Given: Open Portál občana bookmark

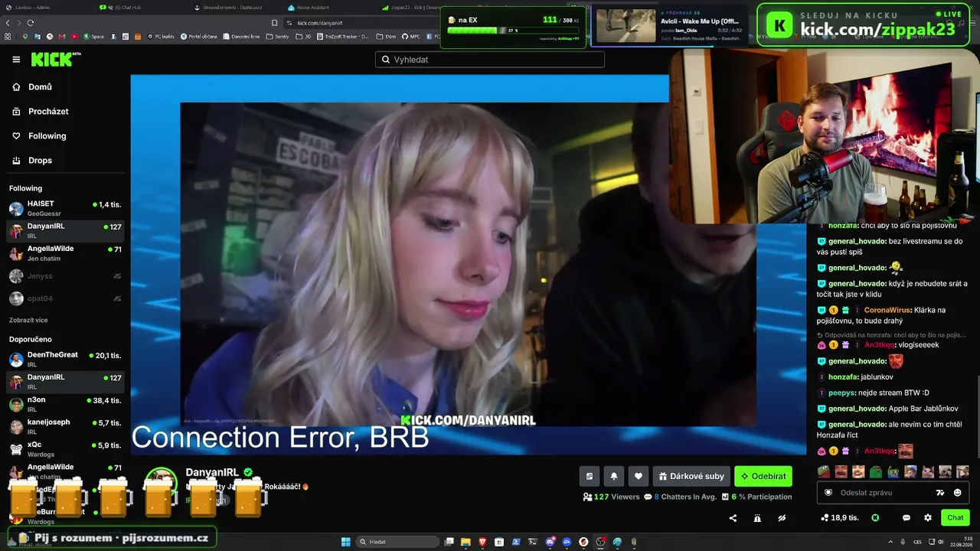Looking at the screenshot, I should pos(198,37).
